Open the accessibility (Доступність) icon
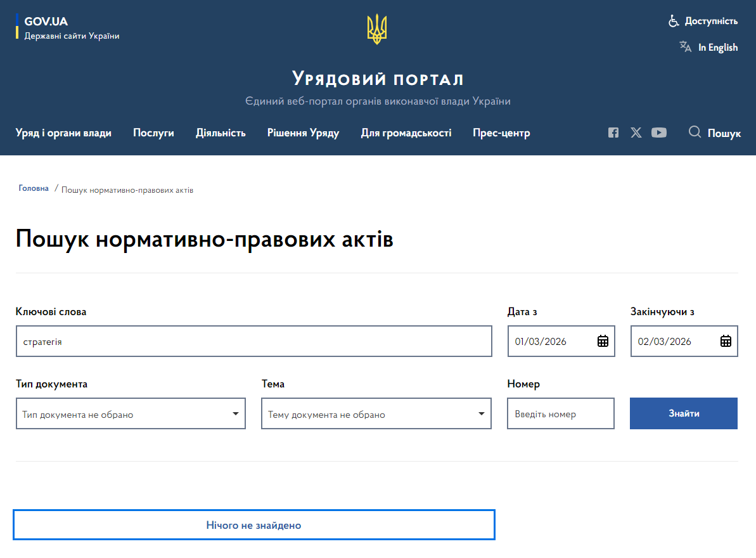This screenshot has height=558, width=756. click(674, 20)
